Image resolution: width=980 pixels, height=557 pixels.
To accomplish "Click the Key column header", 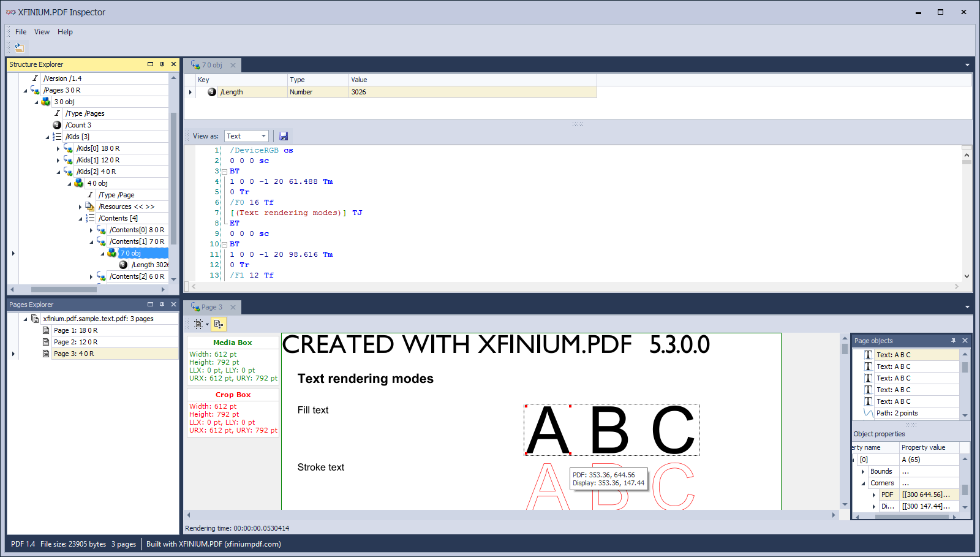I will tap(242, 80).
